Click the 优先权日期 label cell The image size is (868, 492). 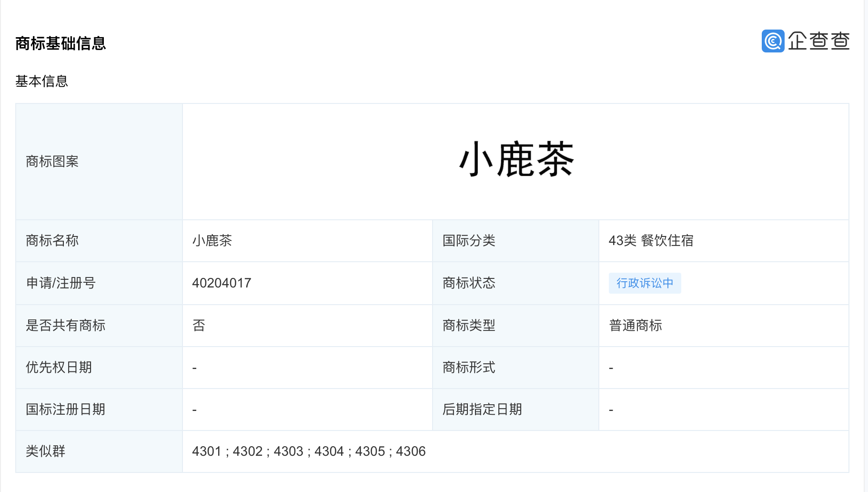click(x=99, y=368)
